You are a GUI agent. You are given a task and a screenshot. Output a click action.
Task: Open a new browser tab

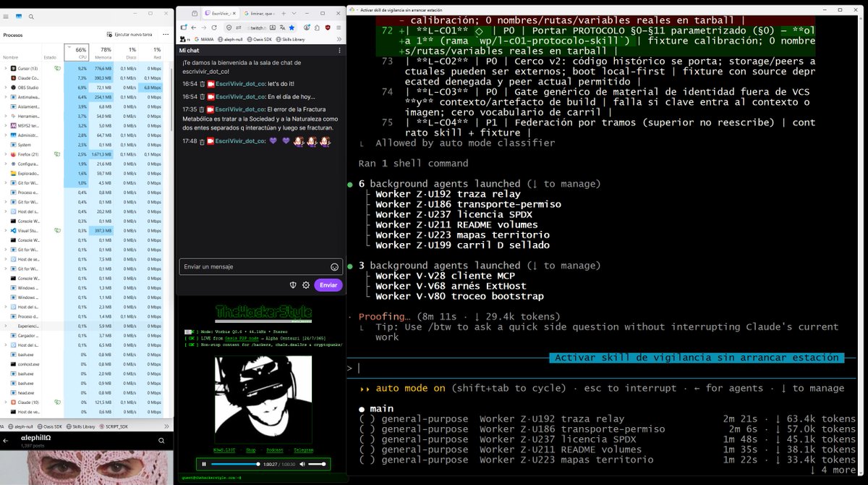click(283, 13)
